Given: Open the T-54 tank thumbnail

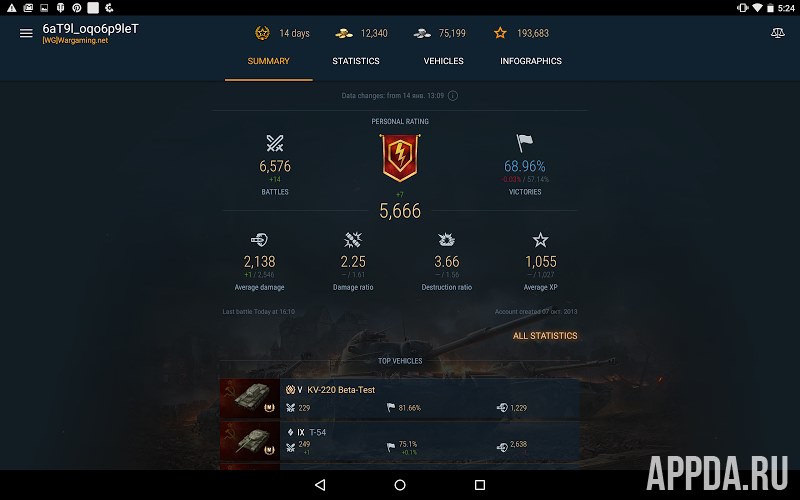Looking at the screenshot, I should click(250, 441).
